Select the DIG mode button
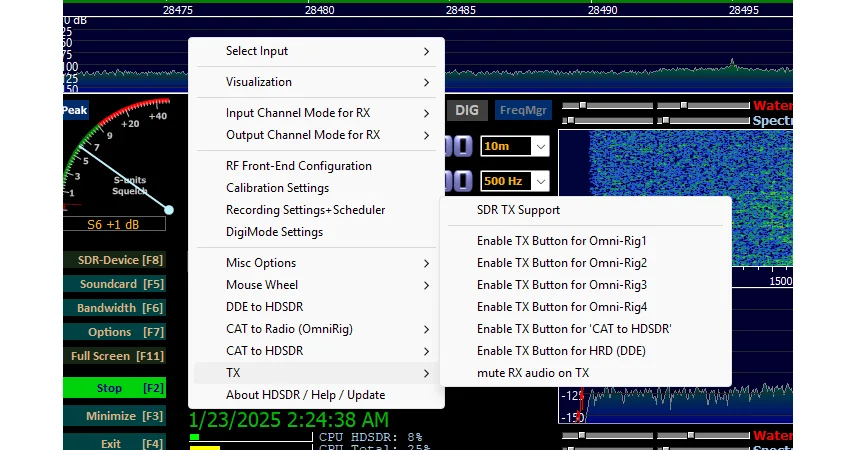 pos(467,110)
